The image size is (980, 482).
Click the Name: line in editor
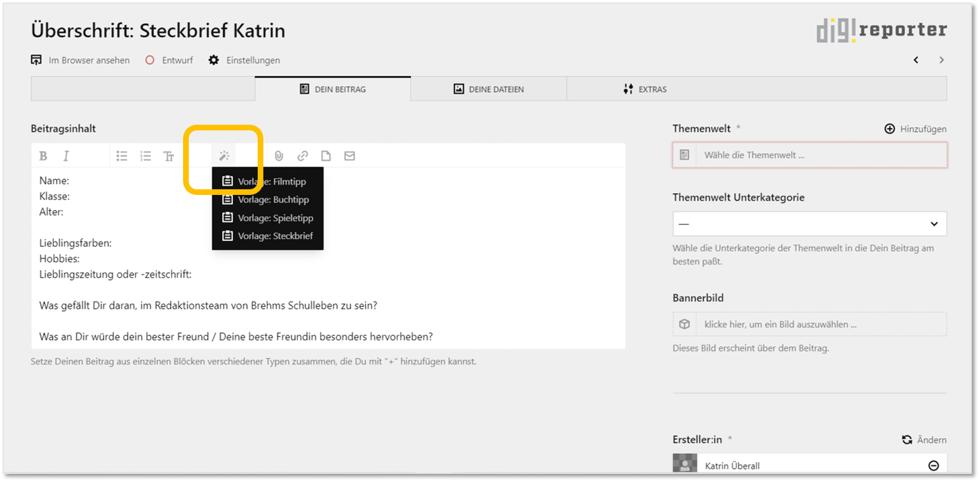[54, 181]
